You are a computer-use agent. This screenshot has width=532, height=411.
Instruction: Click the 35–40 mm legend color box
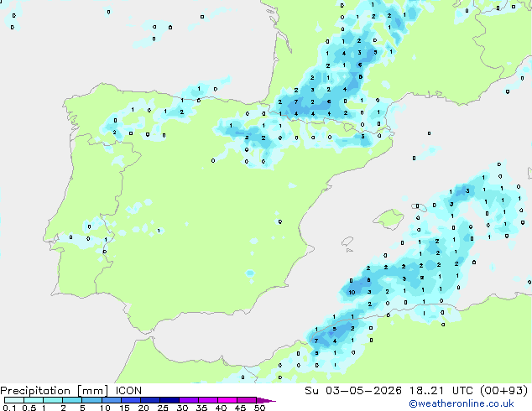pyautogui.click(x=208, y=400)
